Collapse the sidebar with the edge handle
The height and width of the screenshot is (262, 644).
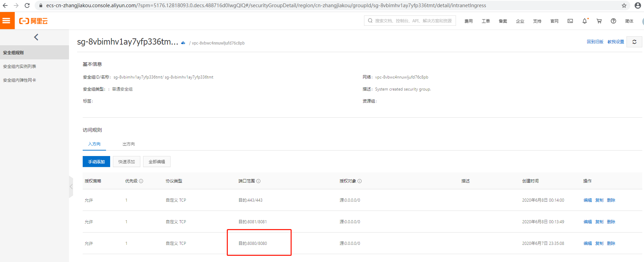pos(71,187)
